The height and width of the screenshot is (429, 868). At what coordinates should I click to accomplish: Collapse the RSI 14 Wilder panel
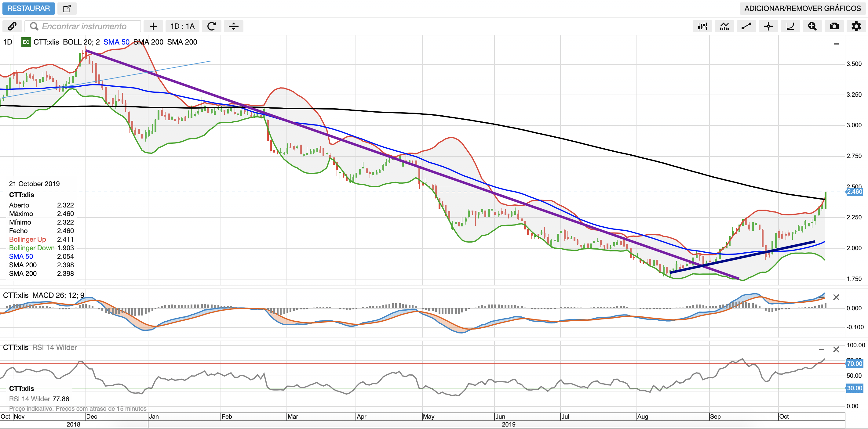coord(822,350)
